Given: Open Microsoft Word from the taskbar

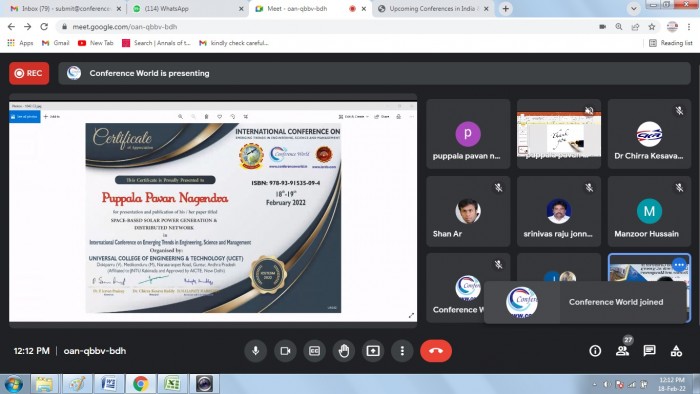Looking at the screenshot, I should click(x=108, y=384).
